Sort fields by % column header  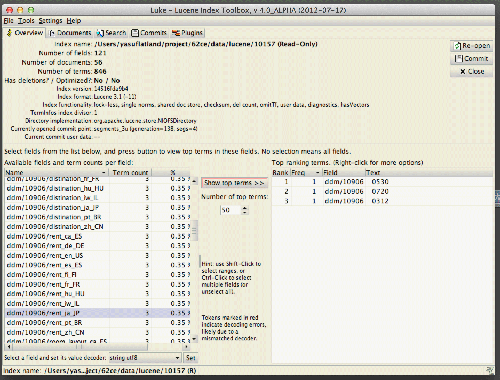click(x=172, y=173)
